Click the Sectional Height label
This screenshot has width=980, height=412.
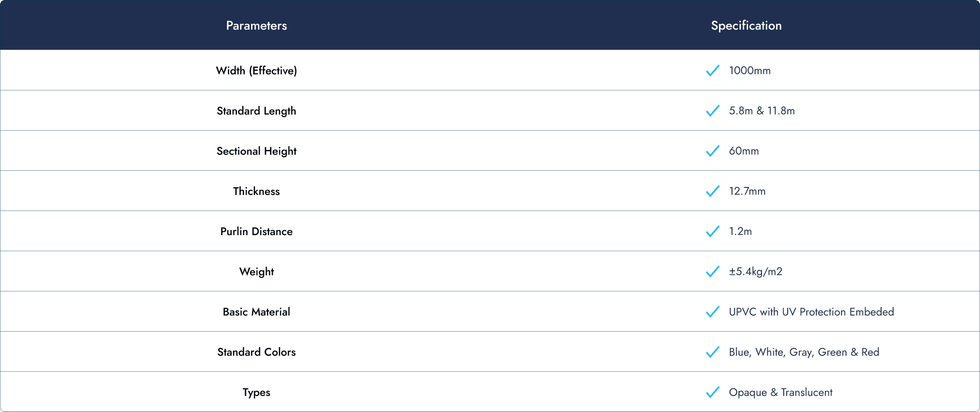pos(257,151)
